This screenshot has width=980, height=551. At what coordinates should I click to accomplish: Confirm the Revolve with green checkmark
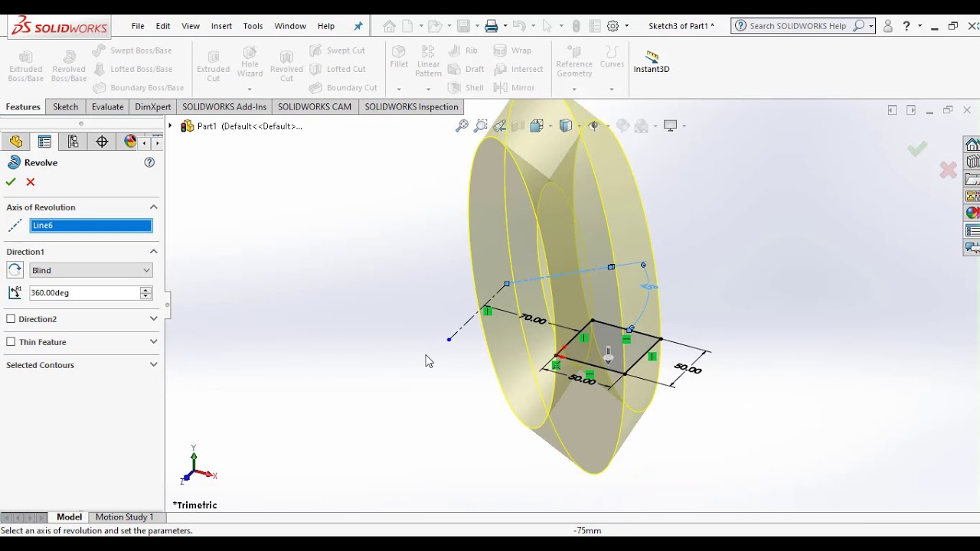click(x=11, y=182)
